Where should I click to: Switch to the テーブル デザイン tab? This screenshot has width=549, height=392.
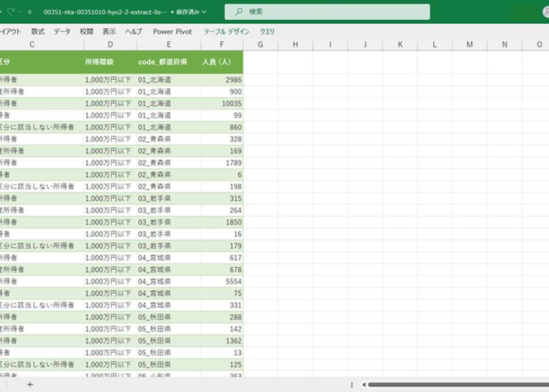pos(226,31)
